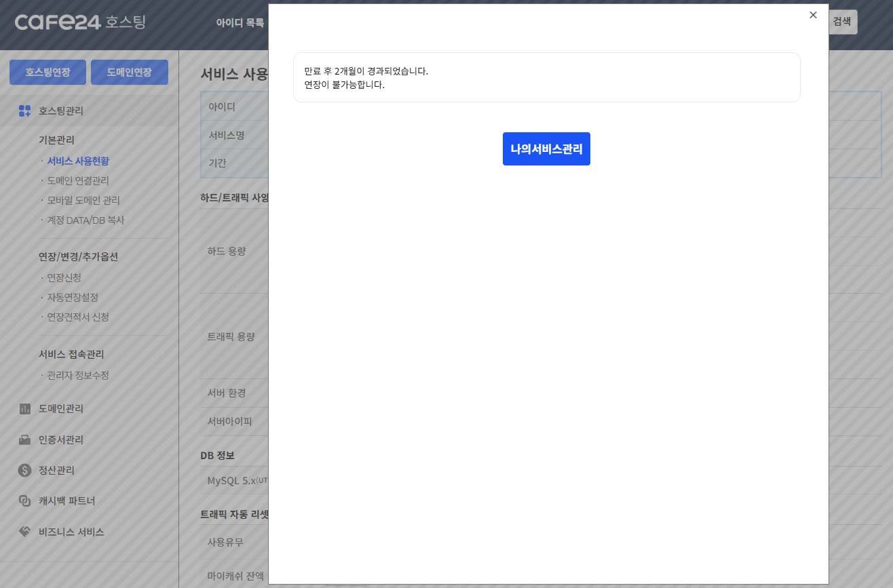This screenshot has height=588, width=893.
Task: Click the 인증서관리 icon
Action: coord(25,439)
